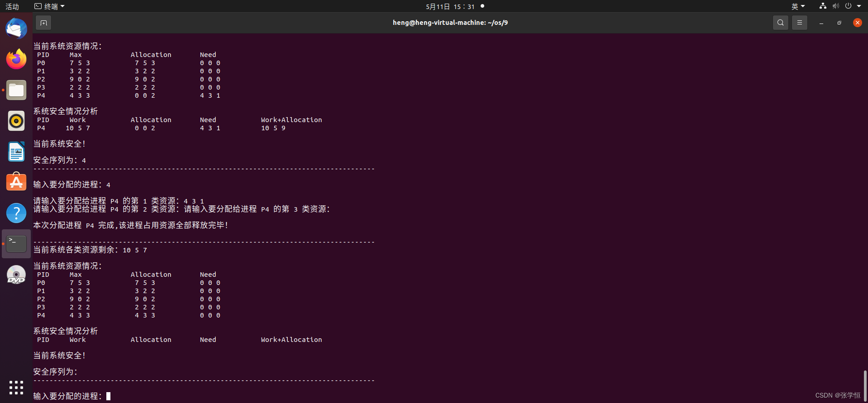This screenshot has height=403, width=868.
Task: Click the text 当前系统各类资源剩余: 10 5 7
Action: (x=90, y=250)
